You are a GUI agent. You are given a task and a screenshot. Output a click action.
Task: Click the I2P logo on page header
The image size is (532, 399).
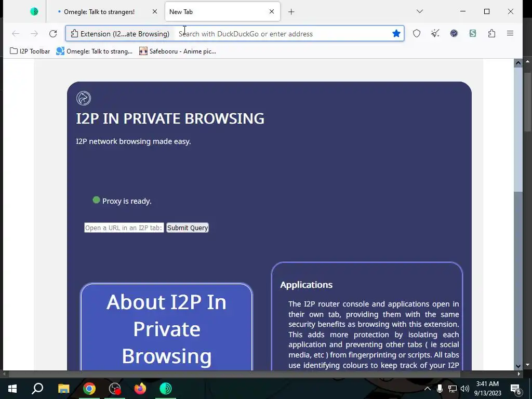tap(84, 98)
